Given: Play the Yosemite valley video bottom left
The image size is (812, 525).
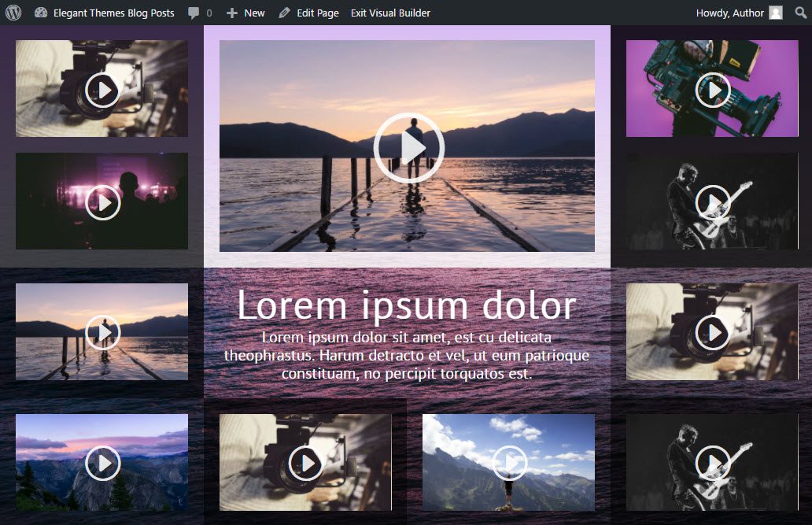Looking at the screenshot, I should [102, 464].
